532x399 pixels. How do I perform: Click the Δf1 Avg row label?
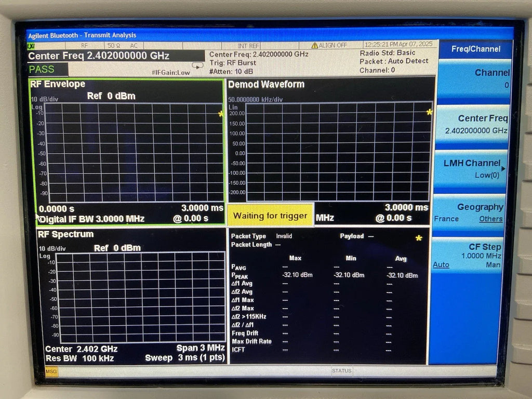[242, 283]
